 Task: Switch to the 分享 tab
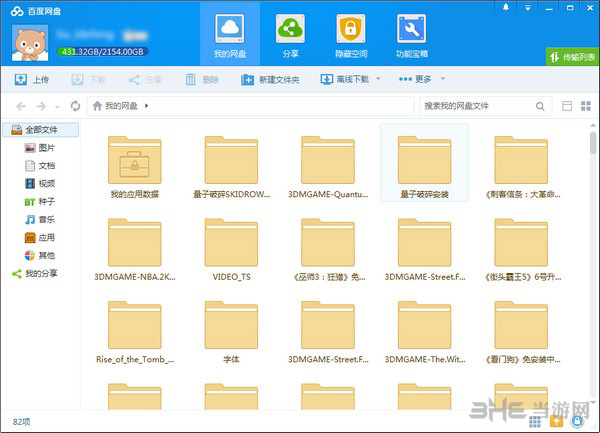(290, 36)
